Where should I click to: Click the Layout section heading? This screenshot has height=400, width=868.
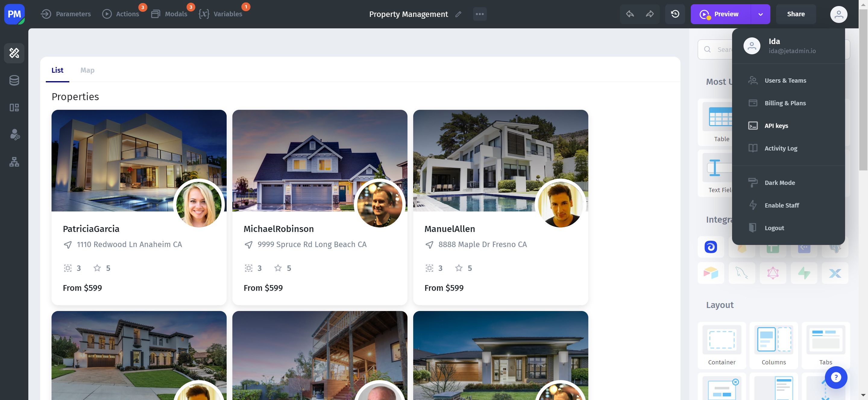click(x=719, y=305)
